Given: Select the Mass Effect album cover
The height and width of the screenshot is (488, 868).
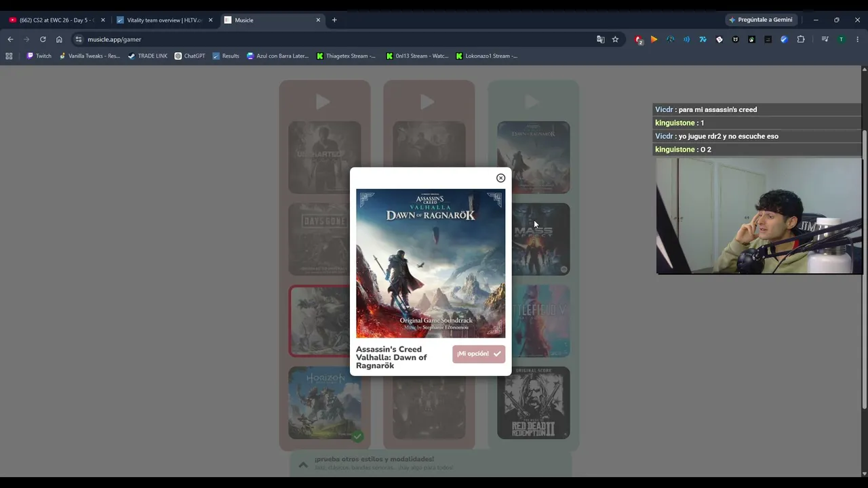Looking at the screenshot, I should [x=540, y=239].
